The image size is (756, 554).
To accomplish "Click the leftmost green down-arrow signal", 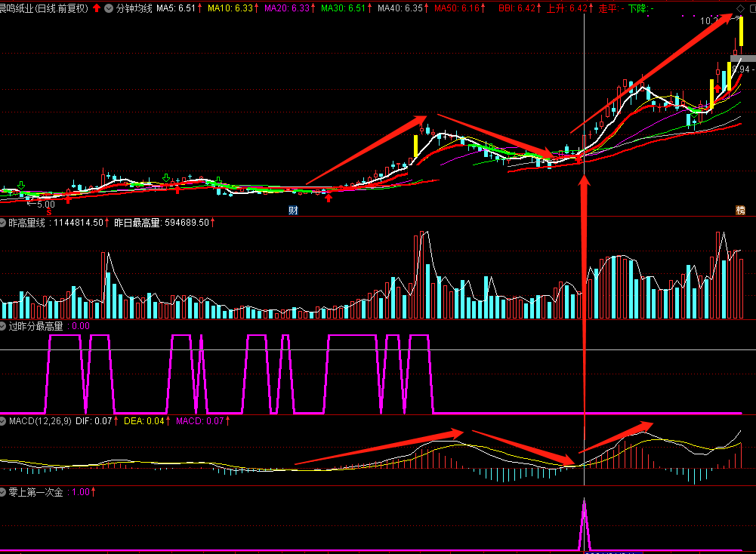I will point(20,186).
